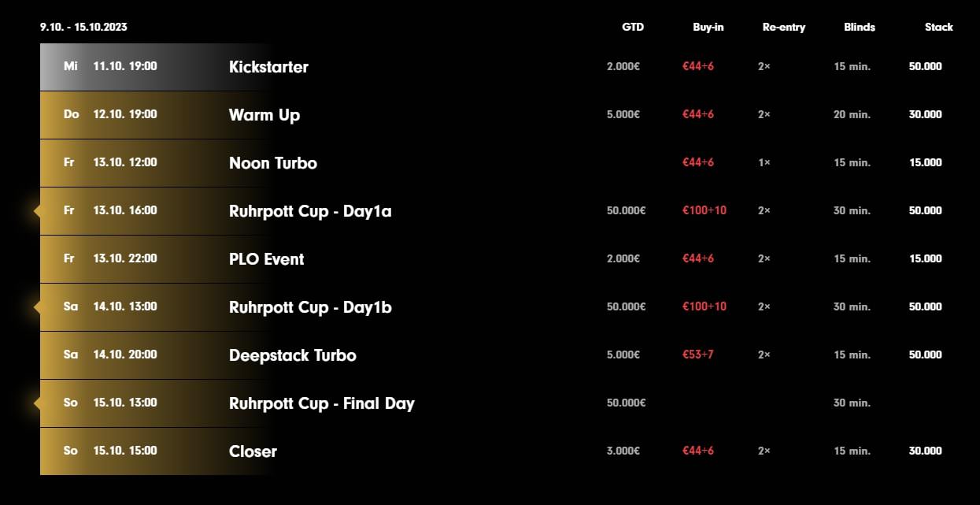Select the Mi 11.10. 19:00 date cell
Viewport: 980px width, 505px height.
110,66
